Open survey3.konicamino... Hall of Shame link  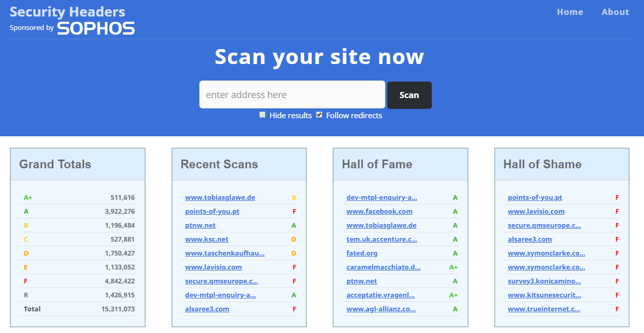(544, 281)
